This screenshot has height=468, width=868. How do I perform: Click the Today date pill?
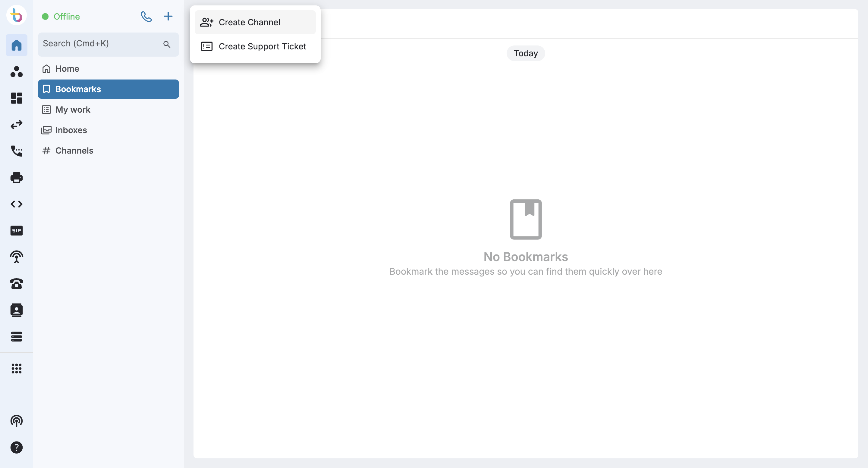[526, 53]
